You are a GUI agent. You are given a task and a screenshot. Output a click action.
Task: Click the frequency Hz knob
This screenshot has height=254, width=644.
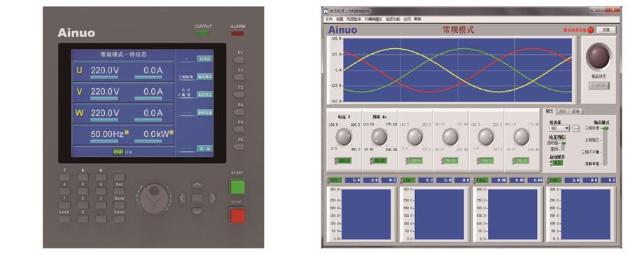tap(379, 137)
